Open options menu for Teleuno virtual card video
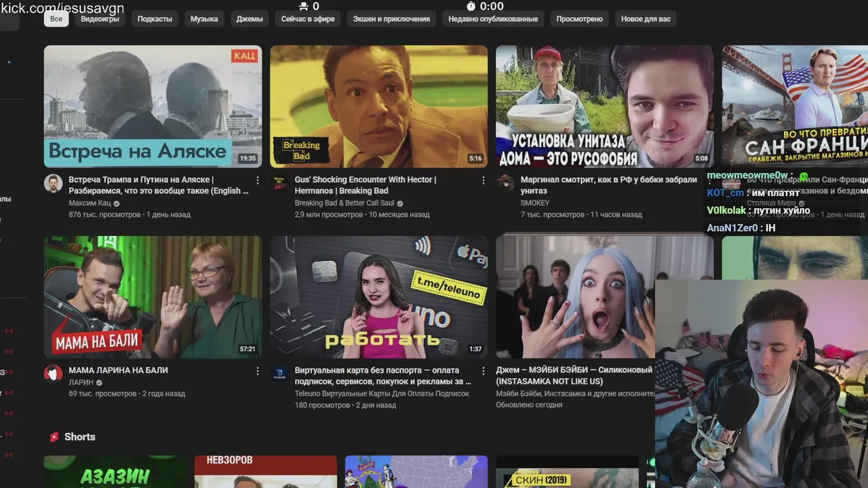 (484, 371)
